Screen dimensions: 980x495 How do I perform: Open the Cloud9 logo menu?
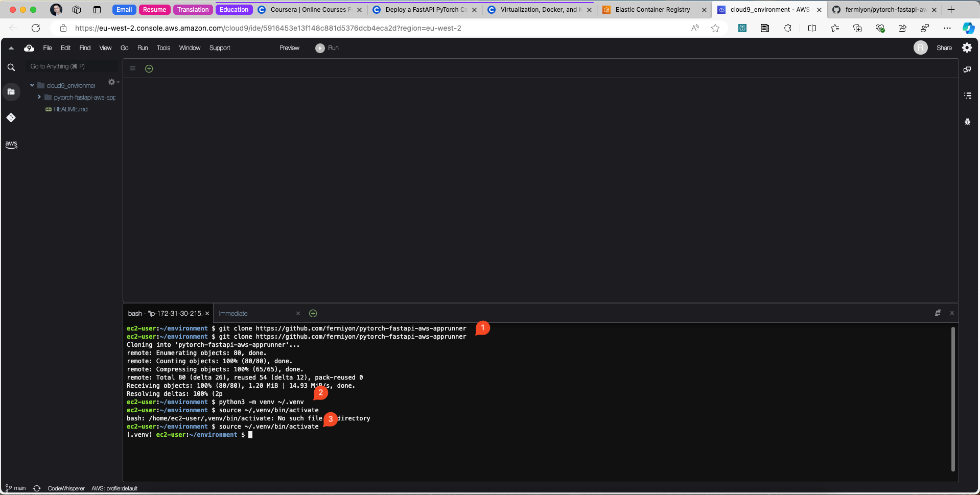(29, 48)
